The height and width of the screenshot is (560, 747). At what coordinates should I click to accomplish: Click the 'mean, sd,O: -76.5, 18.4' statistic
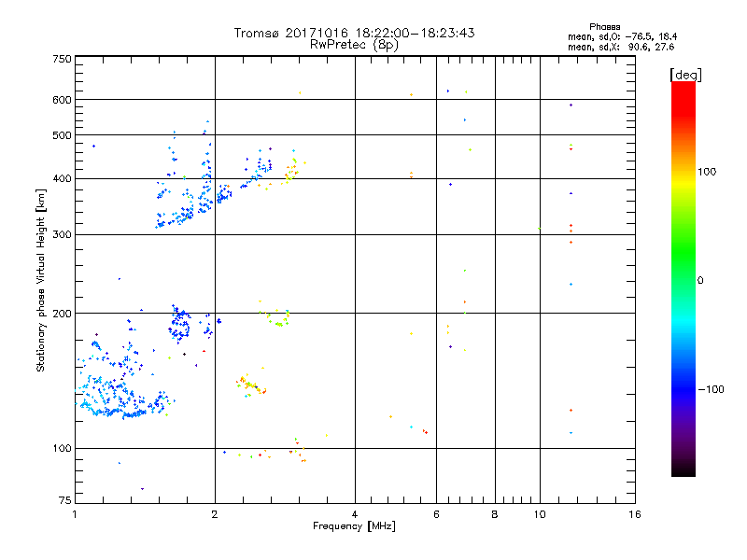click(622, 37)
